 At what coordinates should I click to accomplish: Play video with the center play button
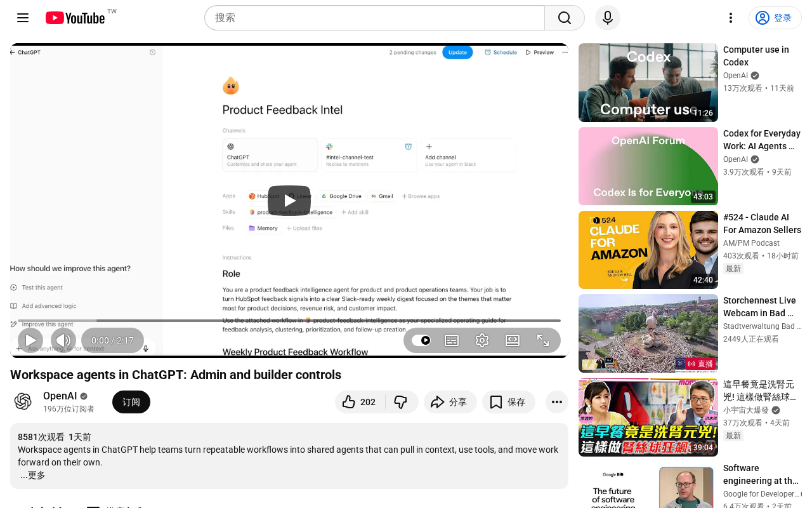289,201
